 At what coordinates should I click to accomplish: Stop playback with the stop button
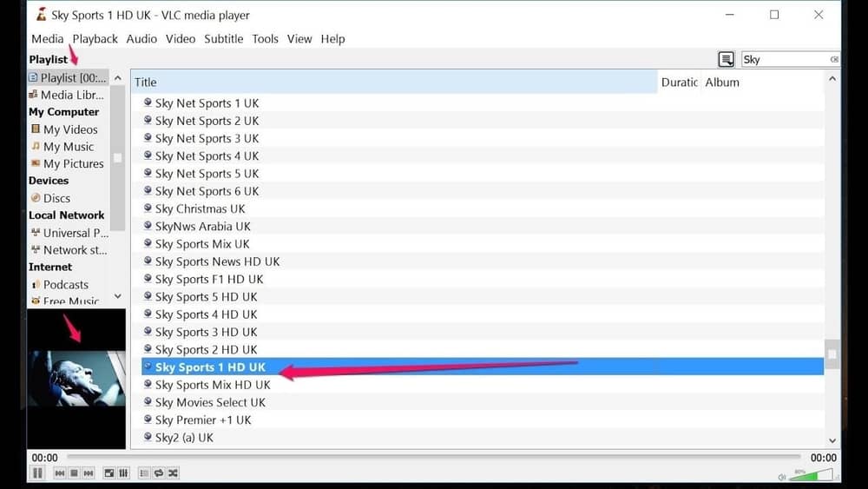point(74,473)
